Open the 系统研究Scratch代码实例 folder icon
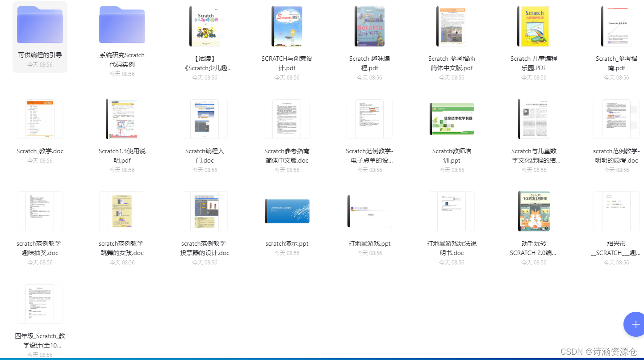This screenshot has height=360, width=644. click(x=122, y=25)
